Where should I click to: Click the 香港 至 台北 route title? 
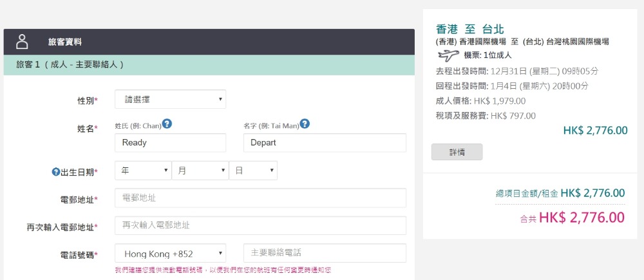click(x=469, y=29)
